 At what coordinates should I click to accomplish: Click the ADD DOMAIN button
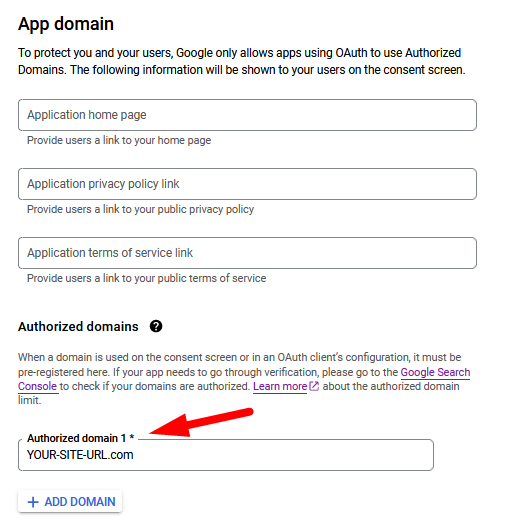coord(70,501)
